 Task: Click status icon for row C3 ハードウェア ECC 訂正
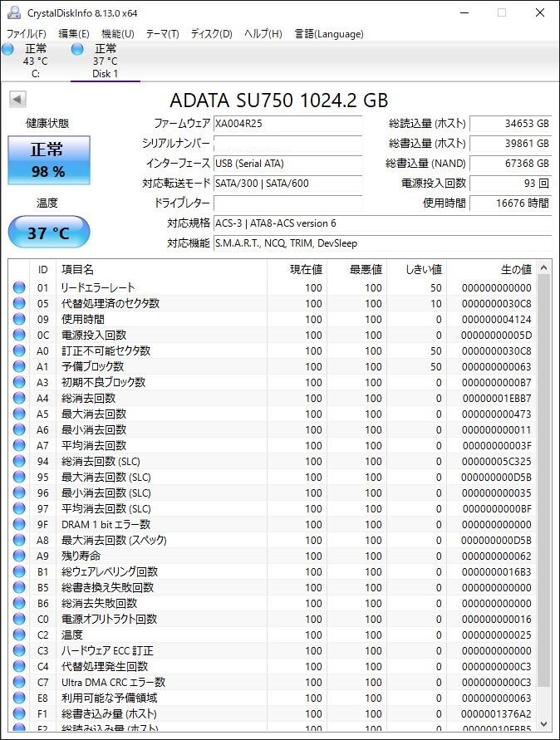coord(19,650)
